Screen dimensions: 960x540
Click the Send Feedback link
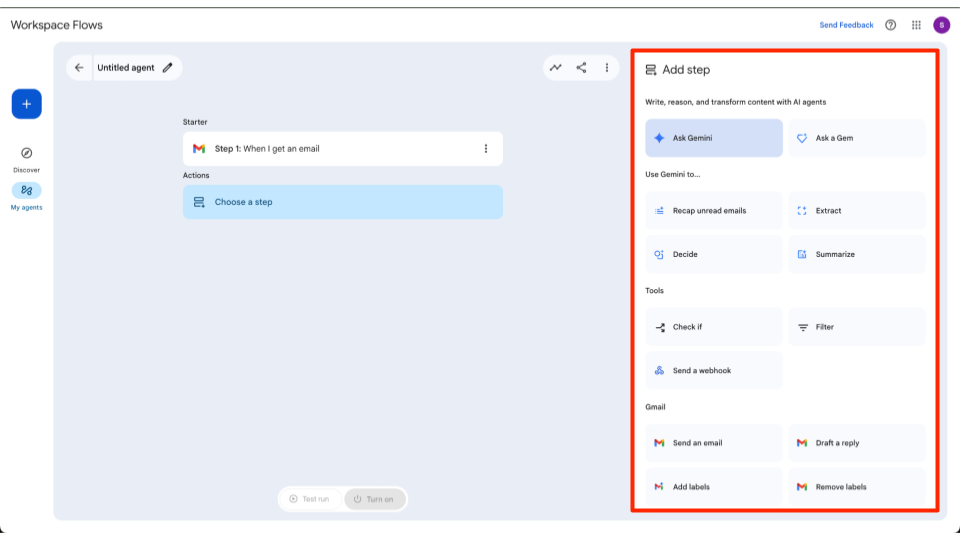coord(846,25)
